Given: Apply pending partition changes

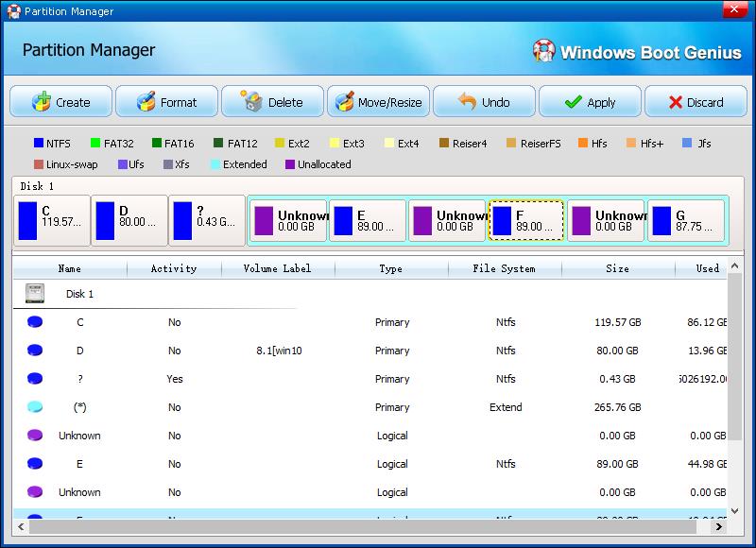Looking at the screenshot, I should pos(590,102).
